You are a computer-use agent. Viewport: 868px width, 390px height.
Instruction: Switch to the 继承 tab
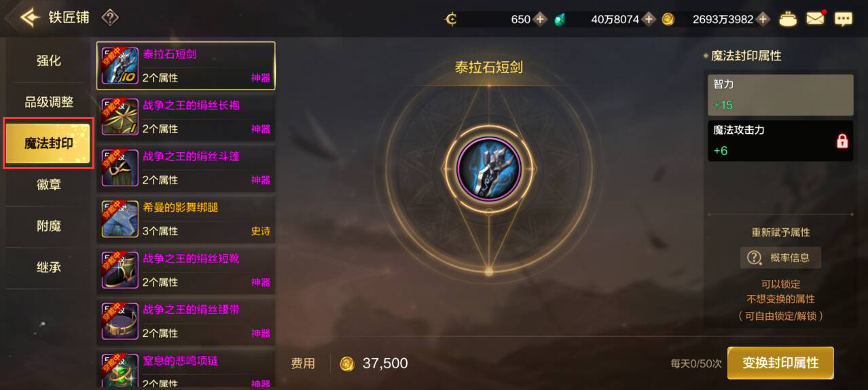(x=48, y=267)
